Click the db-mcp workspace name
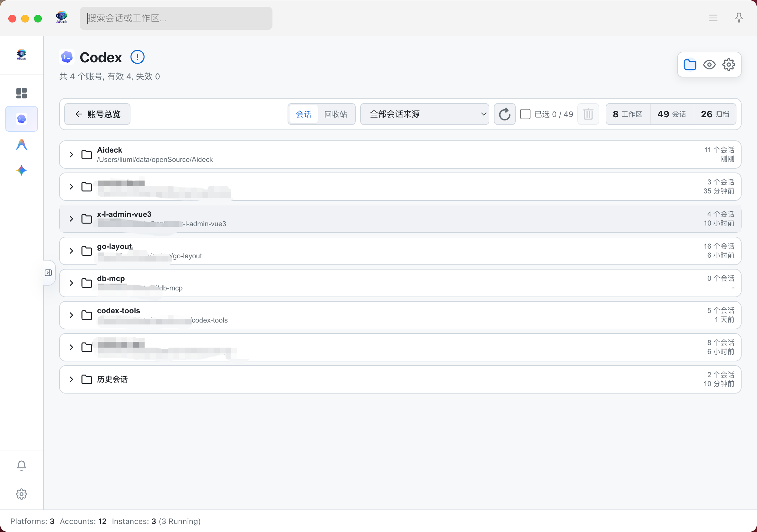This screenshot has height=532, width=757. (x=111, y=279)
